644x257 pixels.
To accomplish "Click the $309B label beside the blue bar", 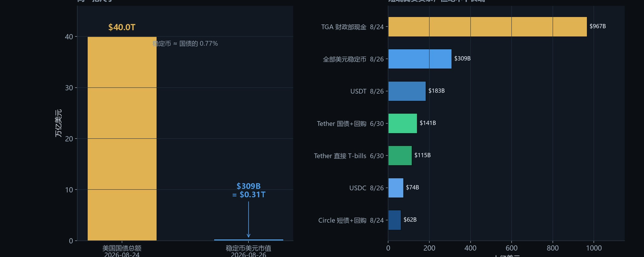I will coord(462,58).
